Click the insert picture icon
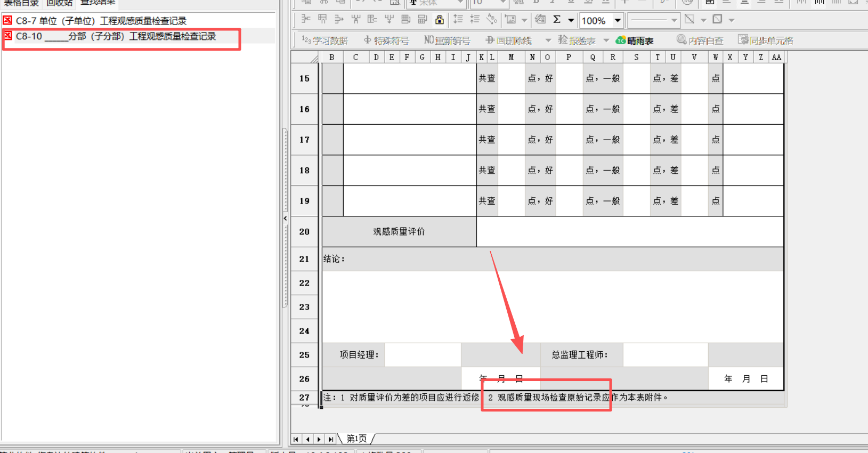Viewport: 868px width, 453px height. click(510, 20)
